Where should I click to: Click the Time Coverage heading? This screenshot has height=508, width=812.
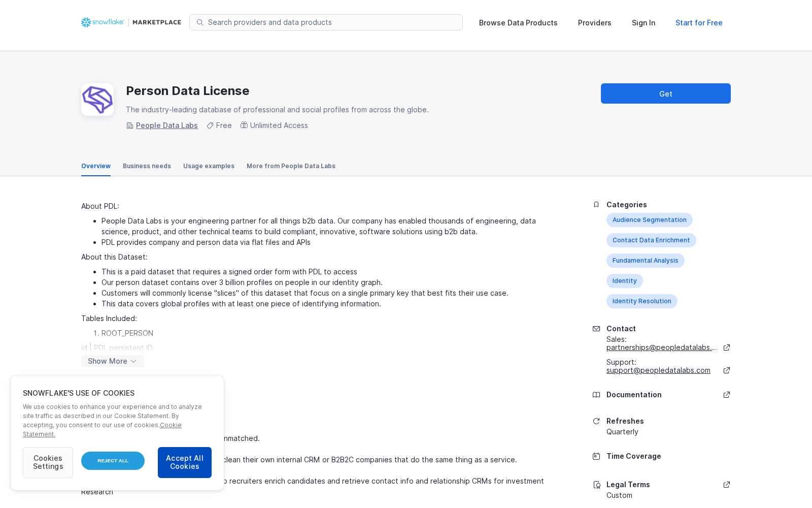click(634, 456)
